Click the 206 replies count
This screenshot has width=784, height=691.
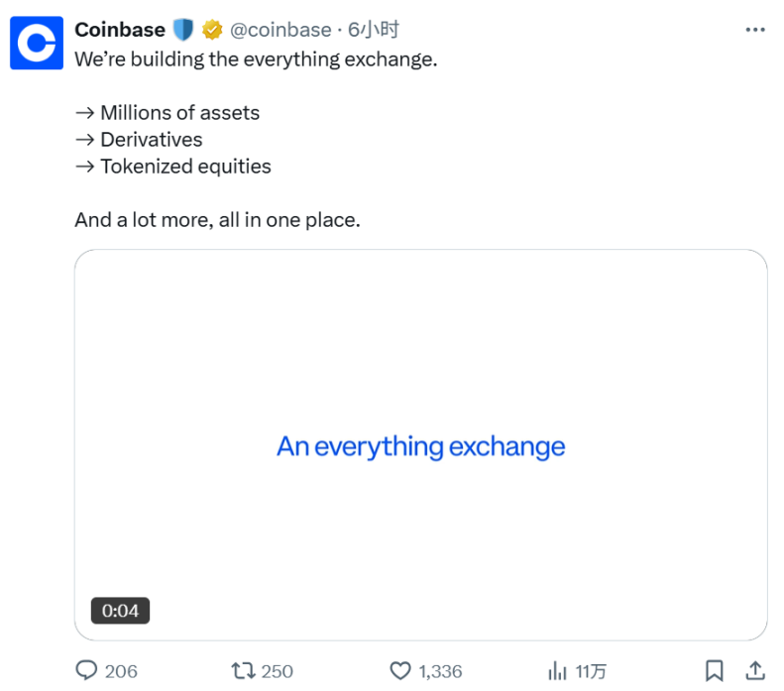pos(121,671)
